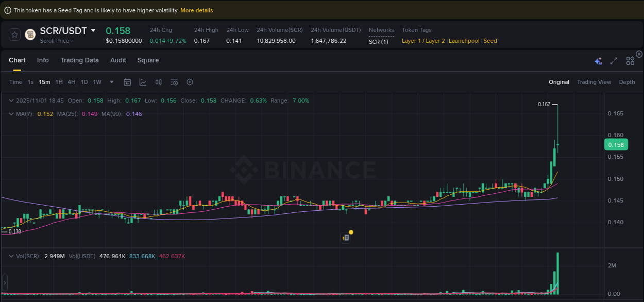This screenshot has height=302, width=644.
Task: Switch to the Trading Data tab
Action: click(79, 60)
